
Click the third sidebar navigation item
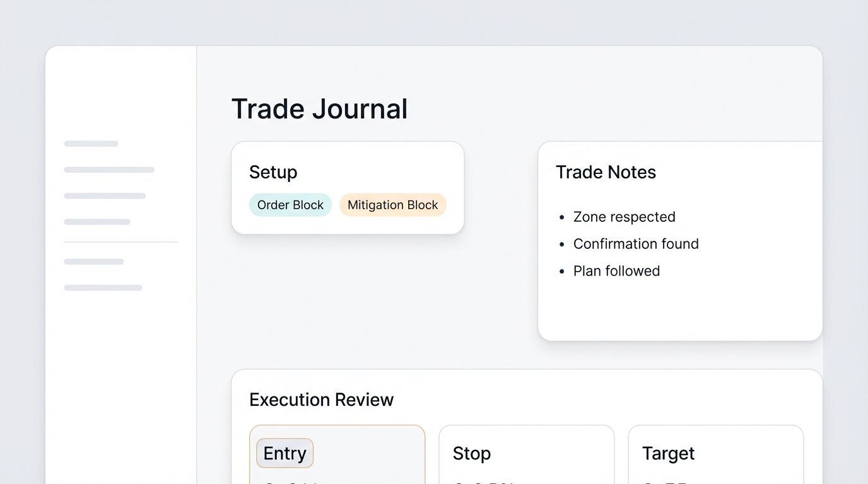(105, 196)
